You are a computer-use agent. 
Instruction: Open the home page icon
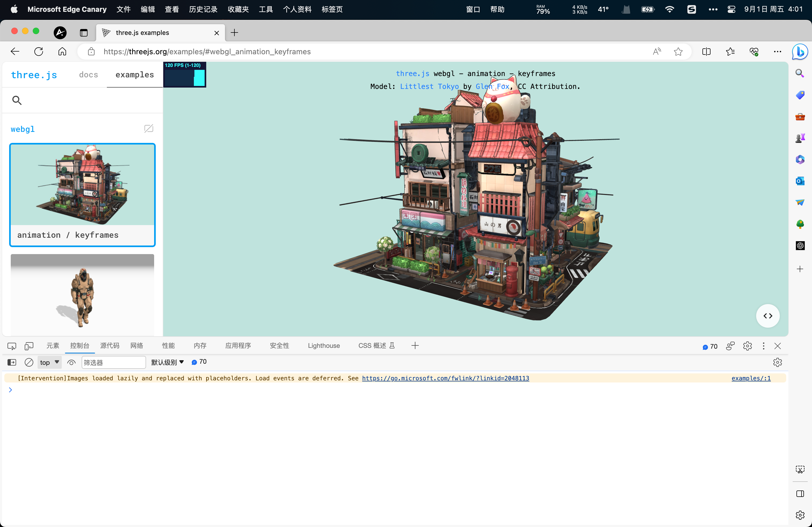[x=62, y=52]
